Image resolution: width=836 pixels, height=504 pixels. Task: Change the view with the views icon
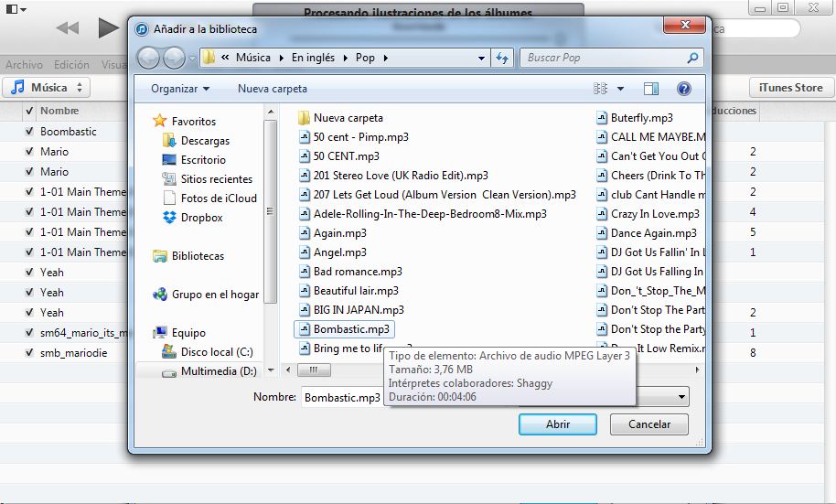[600, 89]
